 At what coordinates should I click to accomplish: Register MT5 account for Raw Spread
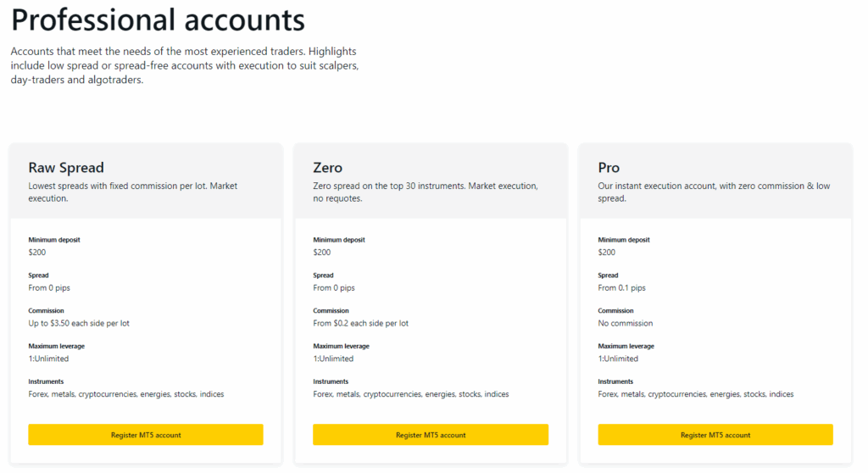146,435
